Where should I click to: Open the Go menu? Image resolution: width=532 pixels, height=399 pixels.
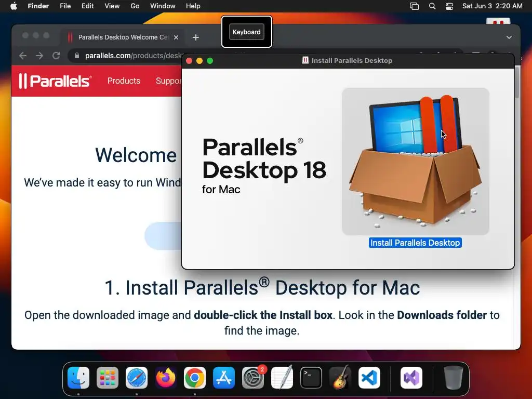[x=135, y=6]
